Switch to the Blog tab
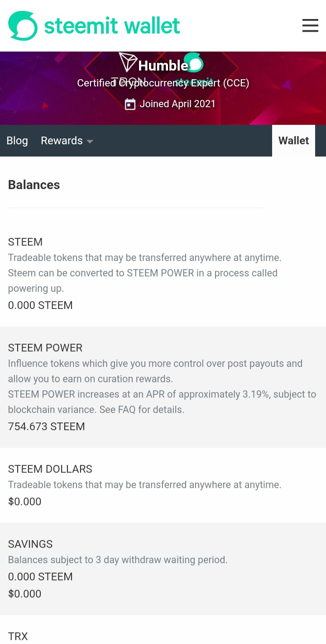326x644 pixels. pos(17,141)
